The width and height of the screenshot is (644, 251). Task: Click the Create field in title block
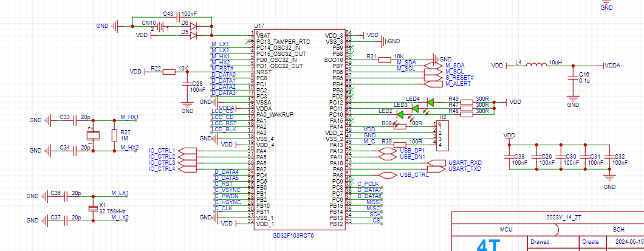pyautogui.click(x=590, y=241)
